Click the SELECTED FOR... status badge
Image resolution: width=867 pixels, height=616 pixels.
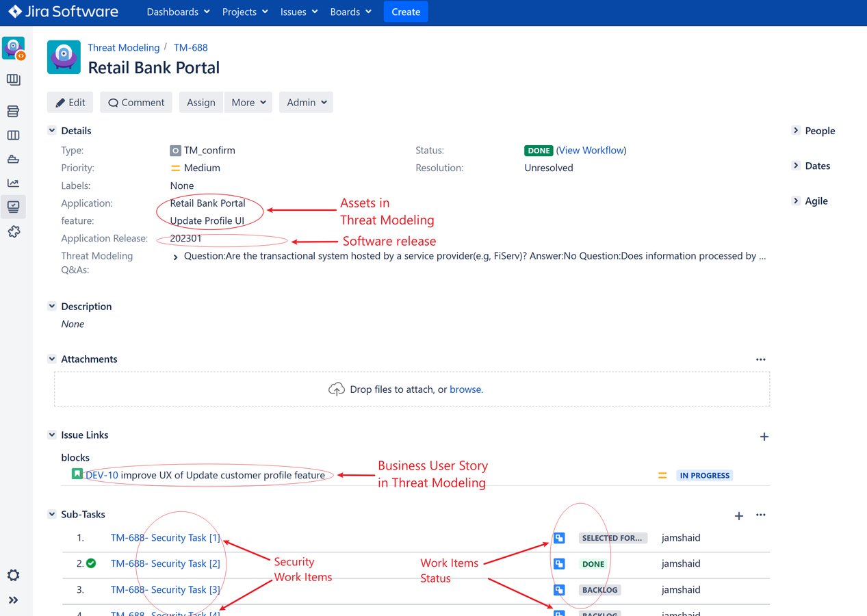pyautogui.click(x=612, y=538)
